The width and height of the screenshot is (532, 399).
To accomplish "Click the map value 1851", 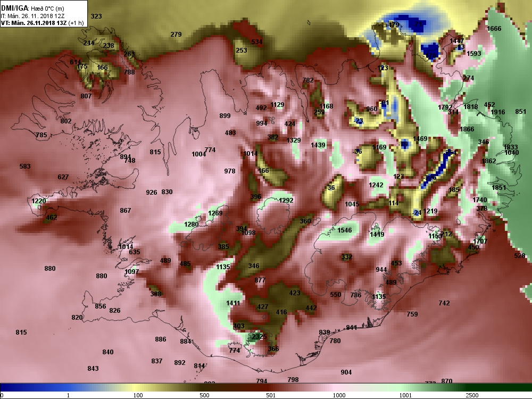I will coord(499,188).
